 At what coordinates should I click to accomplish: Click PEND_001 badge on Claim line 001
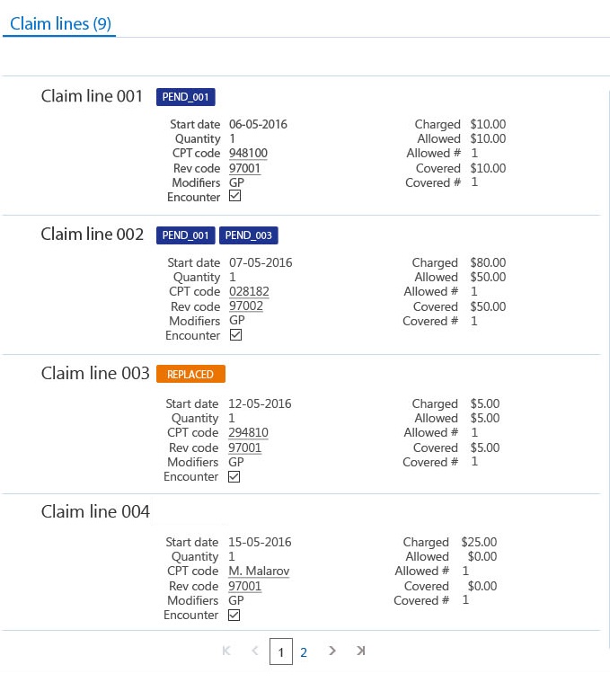click(x=186, y=97)
